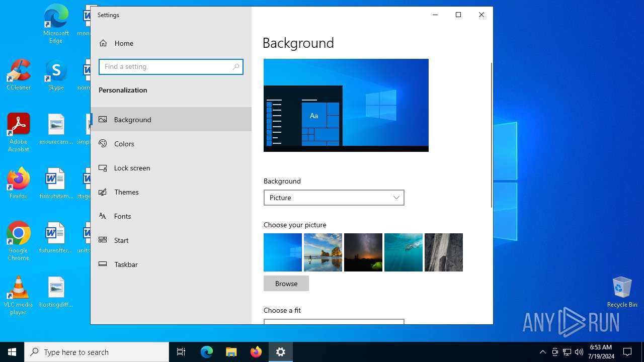Select the Adobe Acrobat desktop icon
The image size is (644, 362).
point(19,133)
